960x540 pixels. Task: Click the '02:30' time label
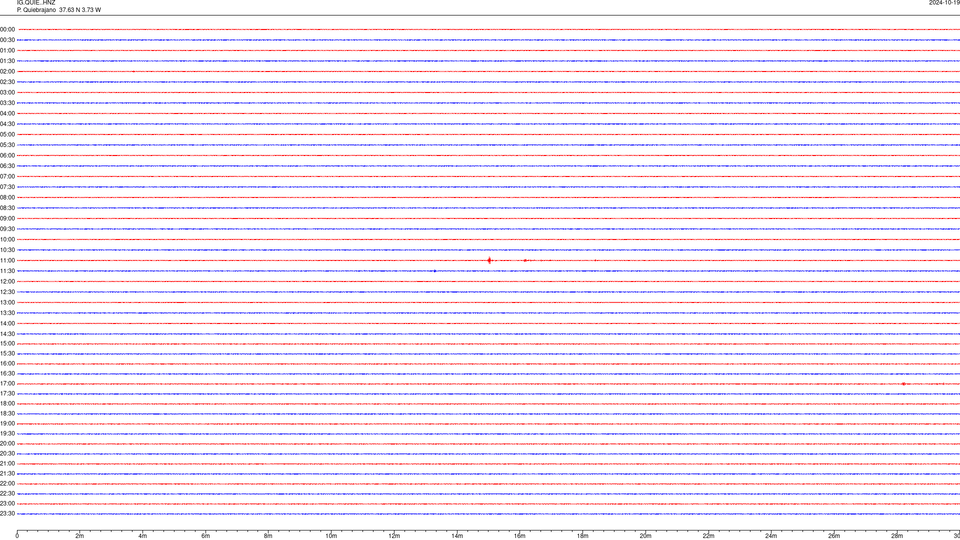[x=7, y=82]
